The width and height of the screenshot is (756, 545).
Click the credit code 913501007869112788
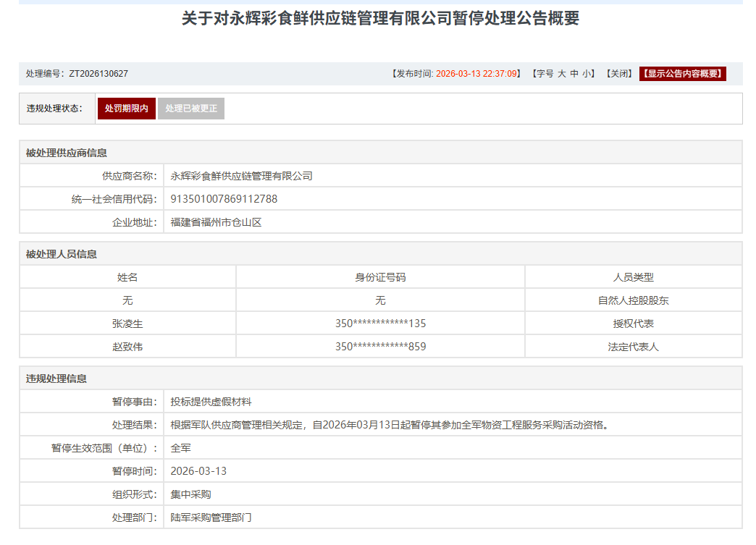click(x=224, y=199)
